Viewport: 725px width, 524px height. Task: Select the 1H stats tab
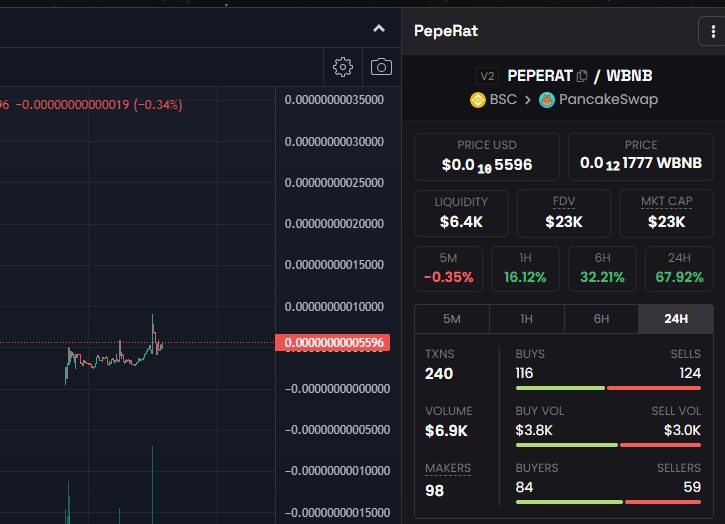[x=527, y=319]
